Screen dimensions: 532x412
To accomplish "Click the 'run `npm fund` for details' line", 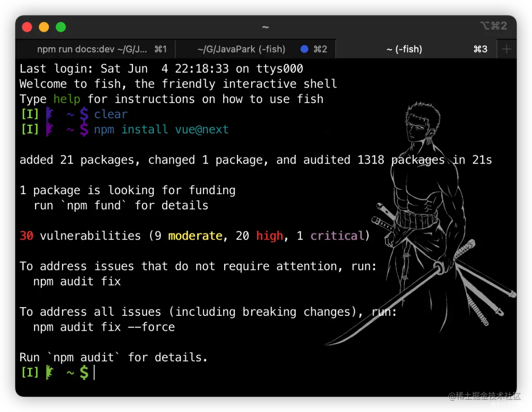I will [121, 205].
